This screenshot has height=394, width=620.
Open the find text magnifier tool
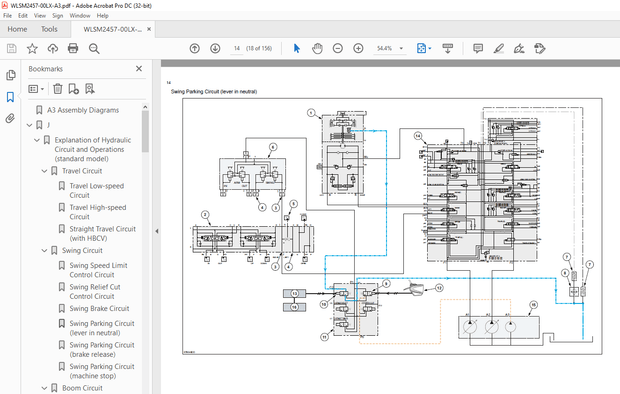pyautogui.click(x=94, y=49)
